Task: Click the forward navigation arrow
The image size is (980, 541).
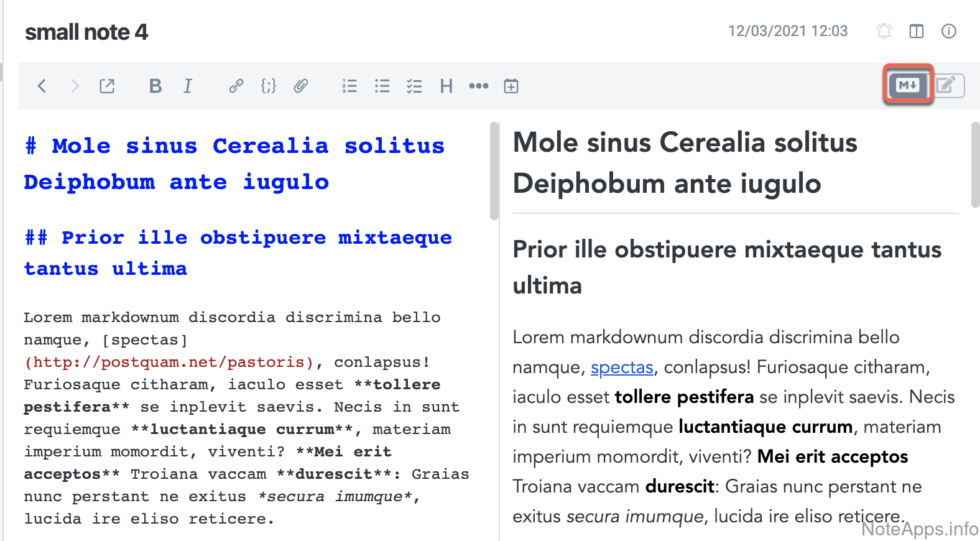Action: [x=75, y=86]
